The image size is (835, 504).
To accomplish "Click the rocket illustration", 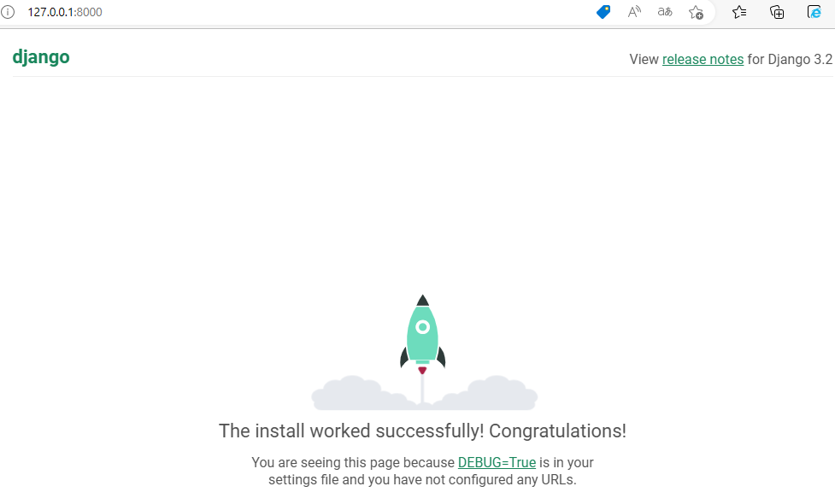I will coord(423,334).
